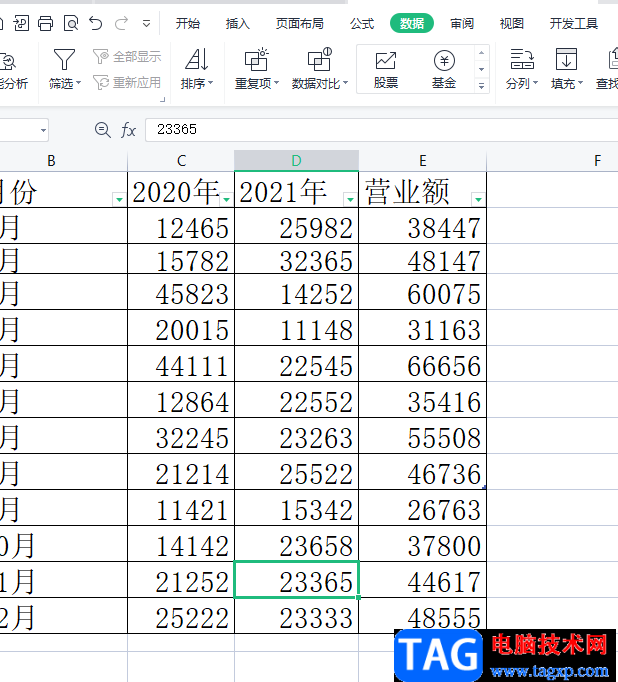The height and width of the screenshot is (682, 618).
Task: Expand the 填充 dropdown arrow
Action: pyautogui.click(x=580, y=82)
